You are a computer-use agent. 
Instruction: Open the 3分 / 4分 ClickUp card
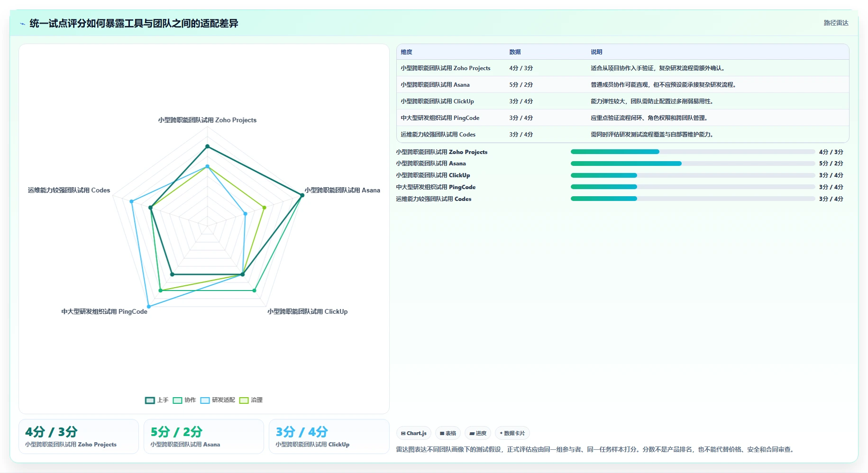pyautogui.click(x=329, y=437)
